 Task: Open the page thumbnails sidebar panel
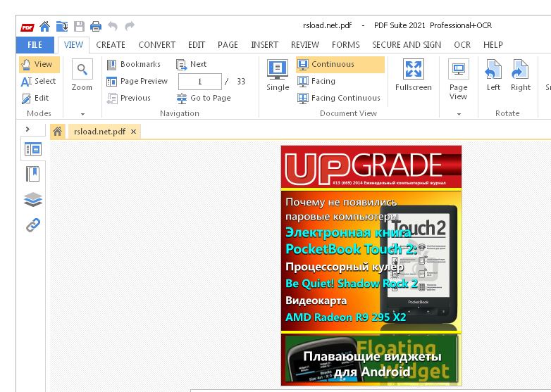33,149
